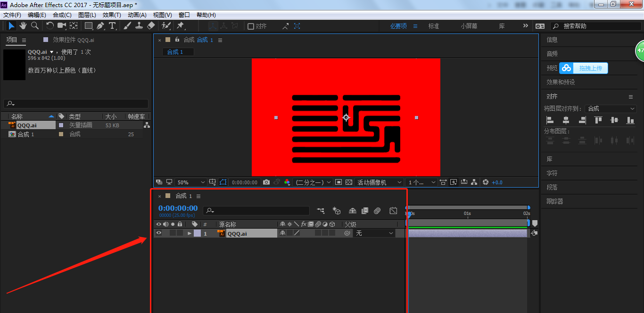The height and width of the screenshot is (313, 644).
Task: Expand the QQQ.ai layer properties triangle
Action: 190,233
